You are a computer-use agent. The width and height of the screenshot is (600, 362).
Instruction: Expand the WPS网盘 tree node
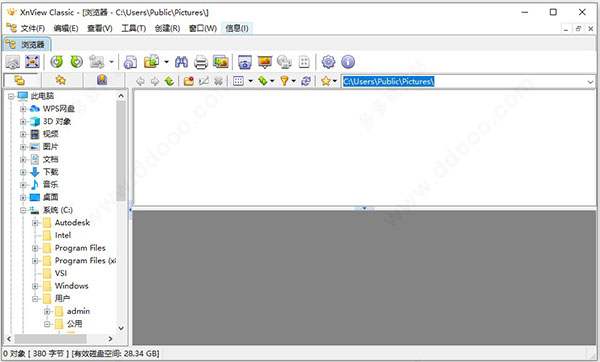(x=23, y=109)
